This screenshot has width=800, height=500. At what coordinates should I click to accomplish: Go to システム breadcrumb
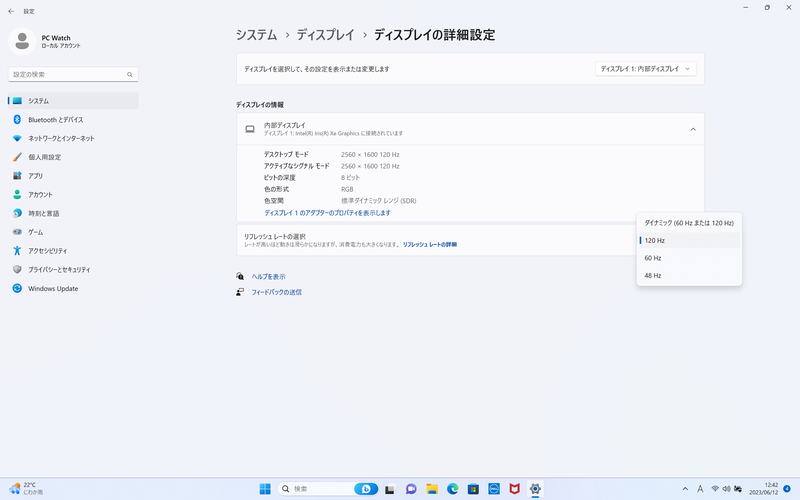point(256,35)
